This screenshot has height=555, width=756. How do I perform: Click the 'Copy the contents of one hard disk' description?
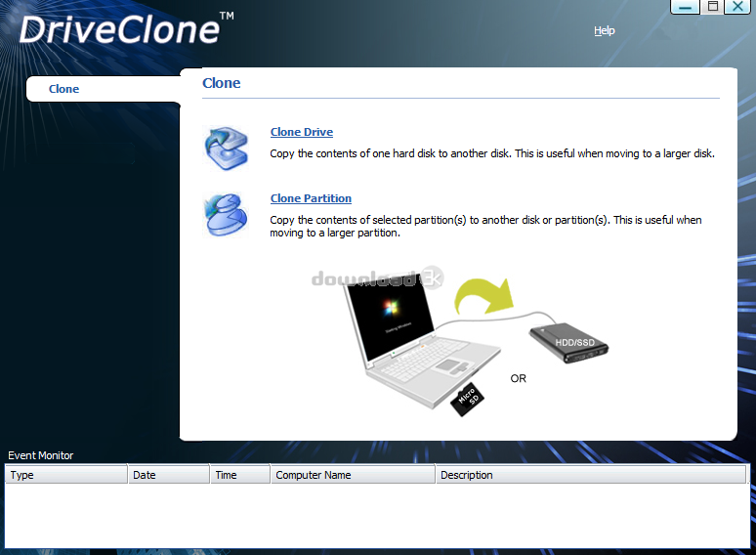492,153
